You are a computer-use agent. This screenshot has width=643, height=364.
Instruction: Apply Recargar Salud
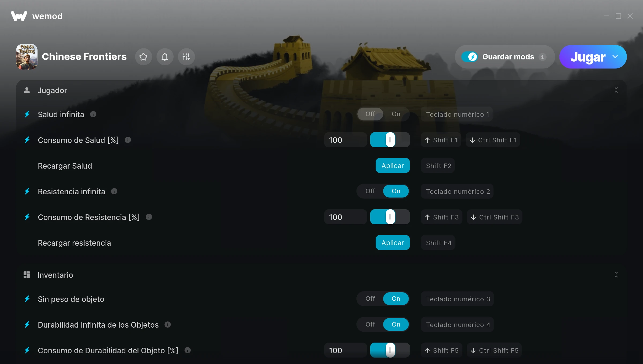[x=392, y=166]
